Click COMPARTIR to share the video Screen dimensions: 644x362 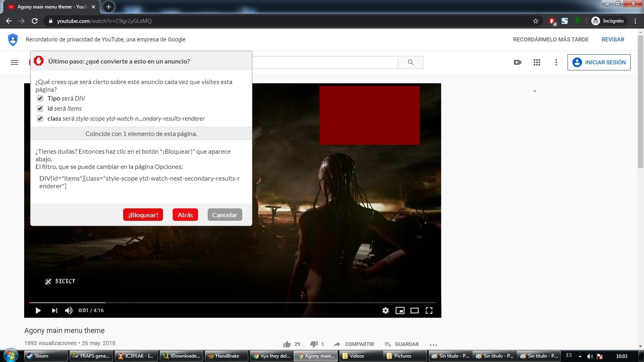coord(354,344)
